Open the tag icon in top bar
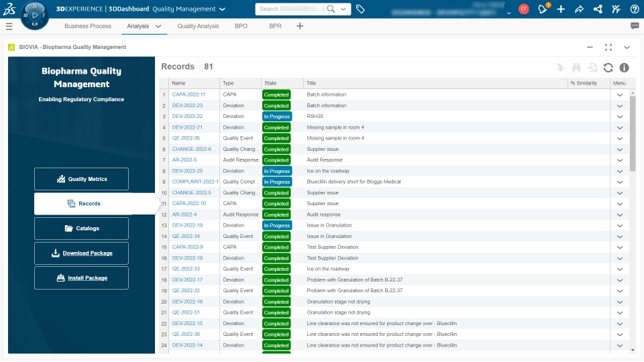The image size is (644, 362). (x=360, y=9)
